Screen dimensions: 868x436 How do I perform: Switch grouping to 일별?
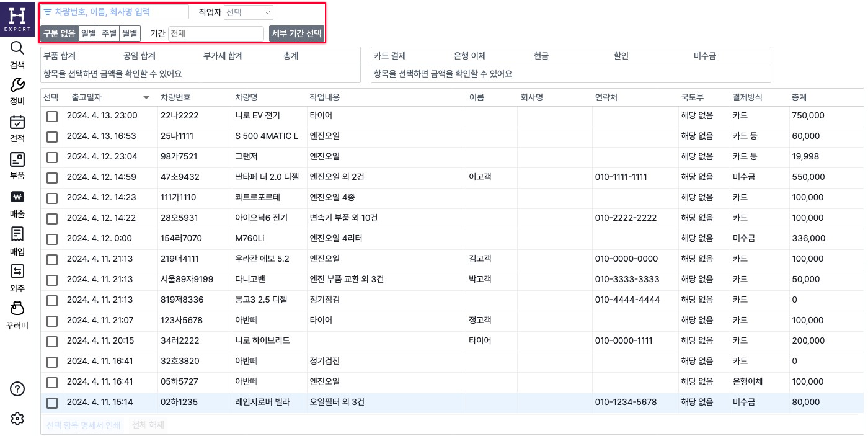pos(88,33)
